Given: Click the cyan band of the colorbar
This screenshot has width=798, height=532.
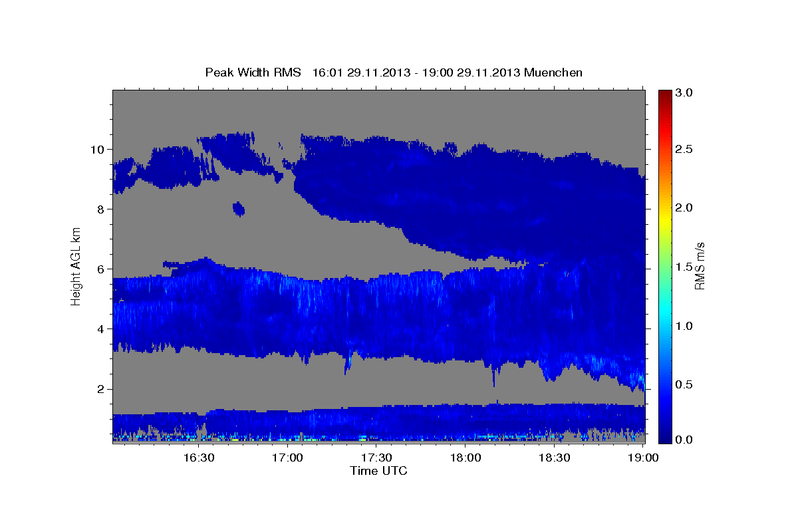Looking at the screenshot, I should (x=664, y=309).
